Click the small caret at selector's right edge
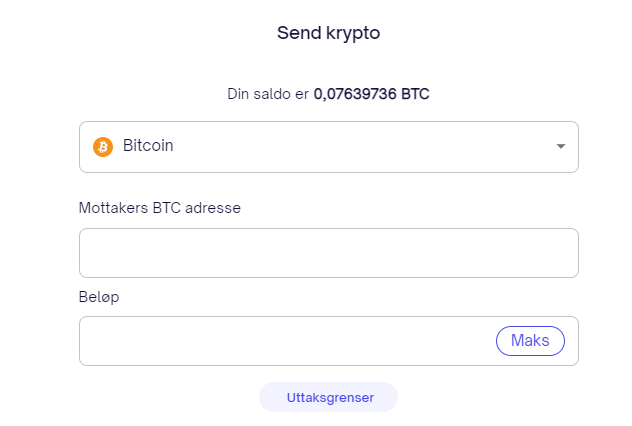 tap(560, 147)
